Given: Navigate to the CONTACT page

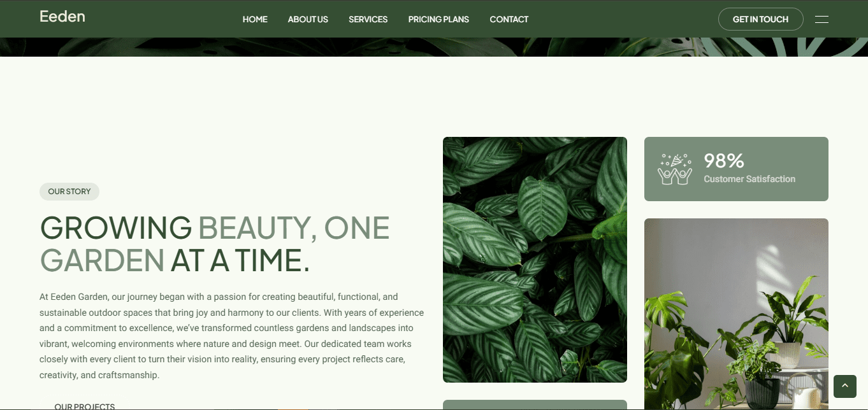Looking at the screenshot, I should click(509, 19).
